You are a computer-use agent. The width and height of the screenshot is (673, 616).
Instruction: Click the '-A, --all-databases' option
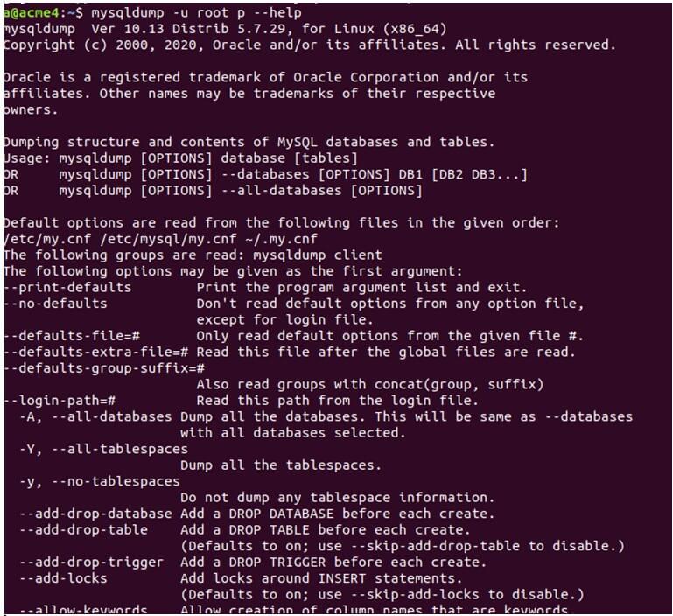click(x=96, y=416)
